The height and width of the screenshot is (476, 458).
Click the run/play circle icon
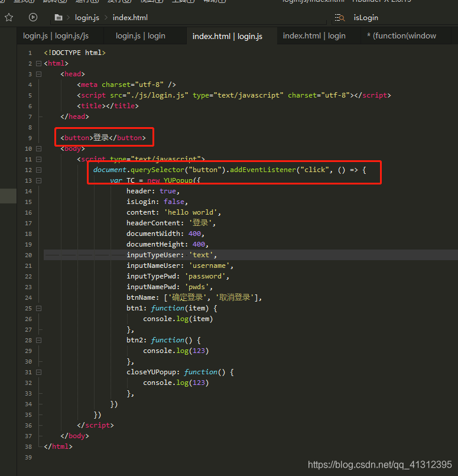[x=33, y=18]
